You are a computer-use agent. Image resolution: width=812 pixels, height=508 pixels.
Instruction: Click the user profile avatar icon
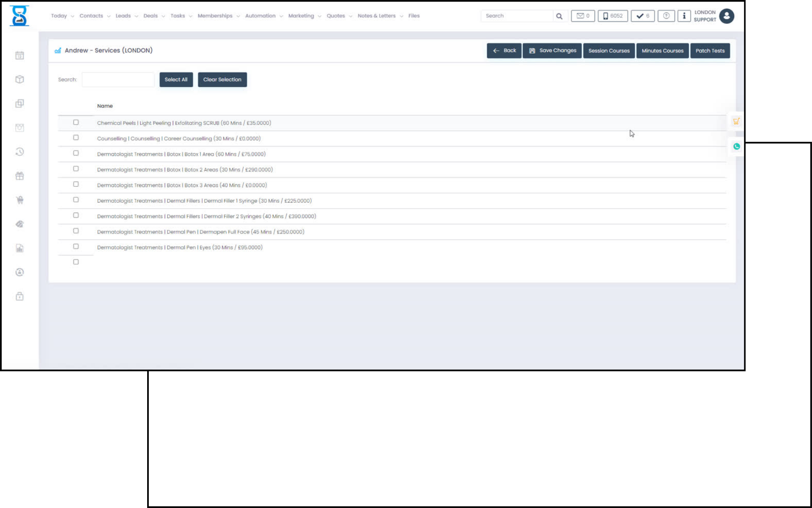tap(726, 16)
